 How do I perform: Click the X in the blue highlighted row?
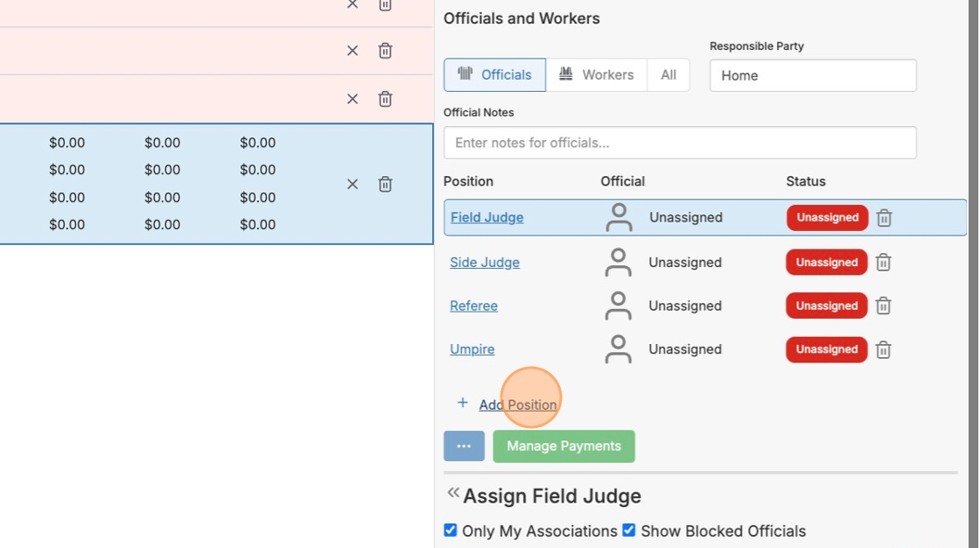(x=353, y=184)
